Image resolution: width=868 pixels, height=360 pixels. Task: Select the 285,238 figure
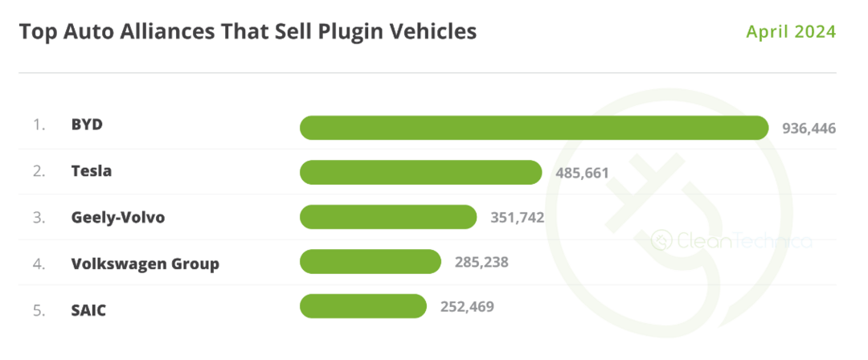481,262
